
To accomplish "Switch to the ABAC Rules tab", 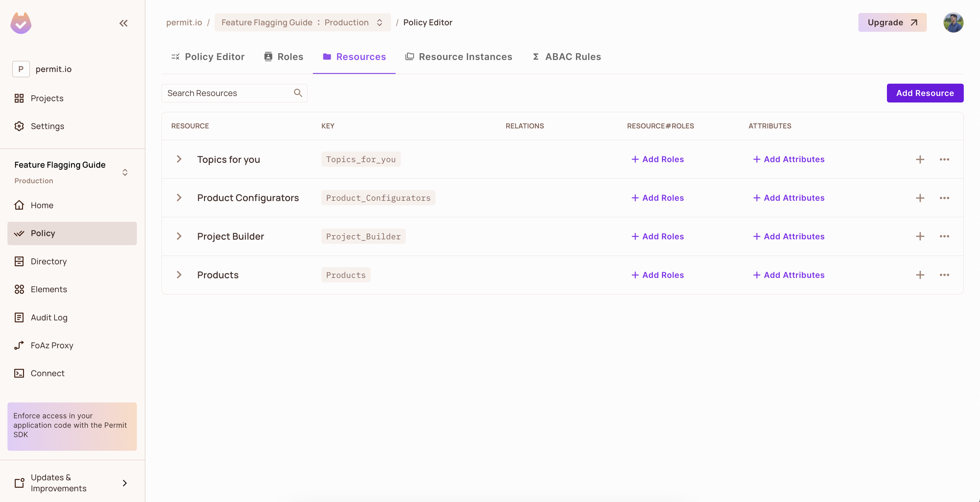I will pos(566,56).
